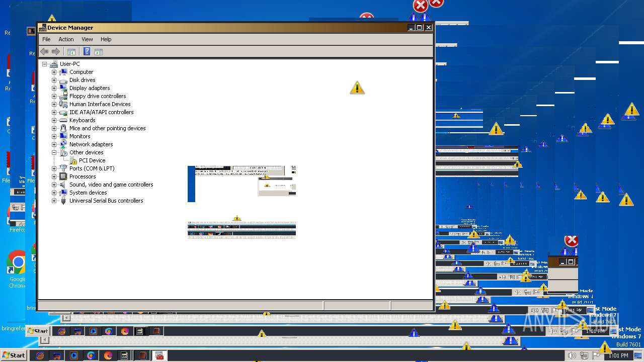
Task: Expand the Sound, video and game controllers node
Action: pyautogui.click(x=54, y=185)
